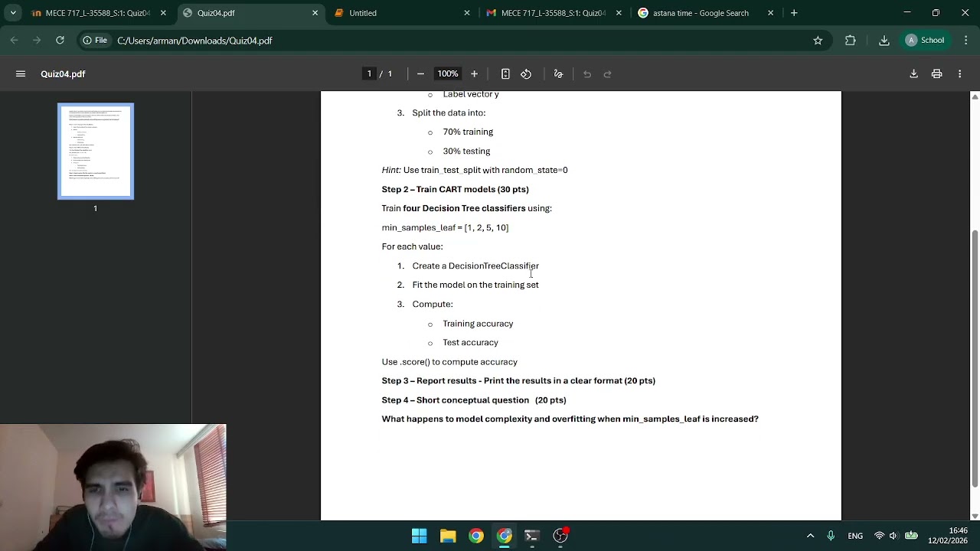Image resolution: width=980 pixels, height=551 pixels.
Task: Switch to the Gmail MECE 717 tab
Action: [x=554, y=13]
